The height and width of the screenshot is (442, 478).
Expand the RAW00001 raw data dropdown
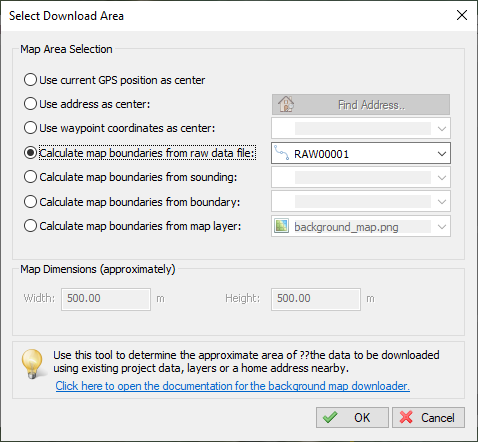(361, 153)
